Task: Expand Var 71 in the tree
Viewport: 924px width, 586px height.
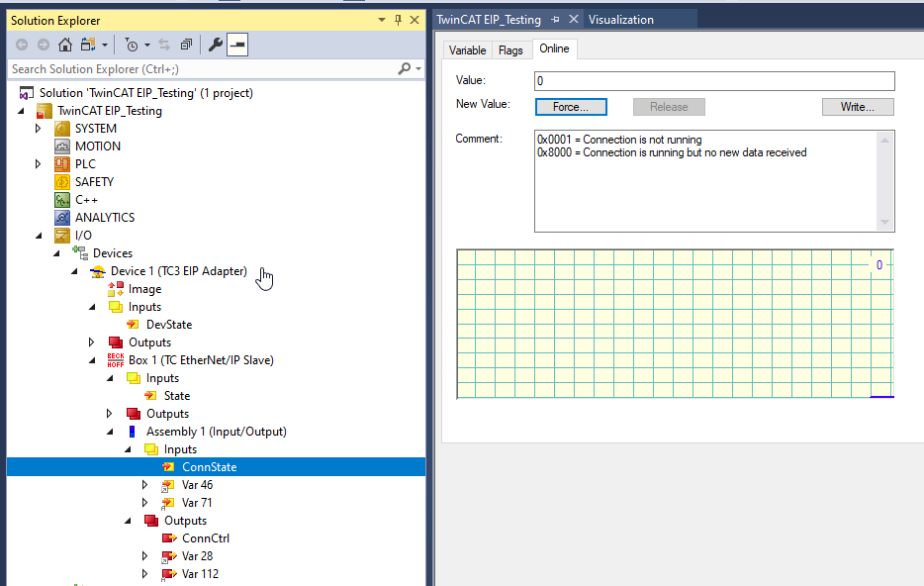Action: click(x=145, y=503)
